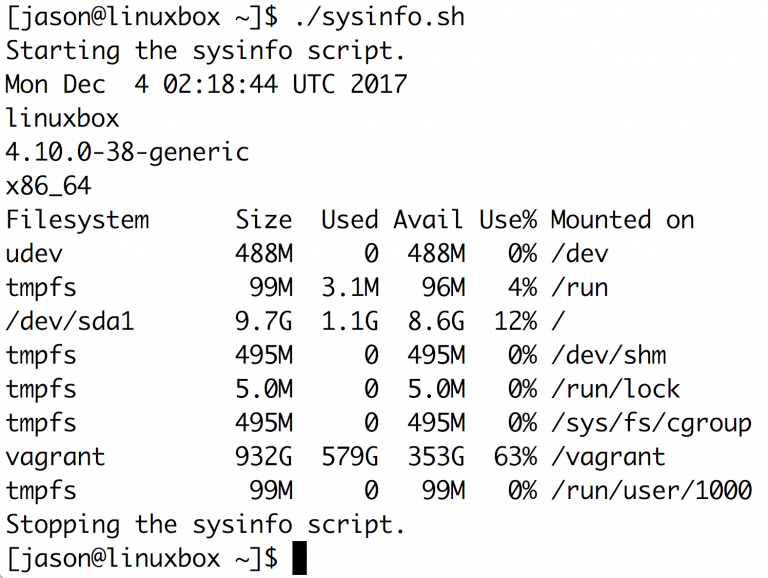Click the terminal cursor block at the prompt

coord(299,558)
